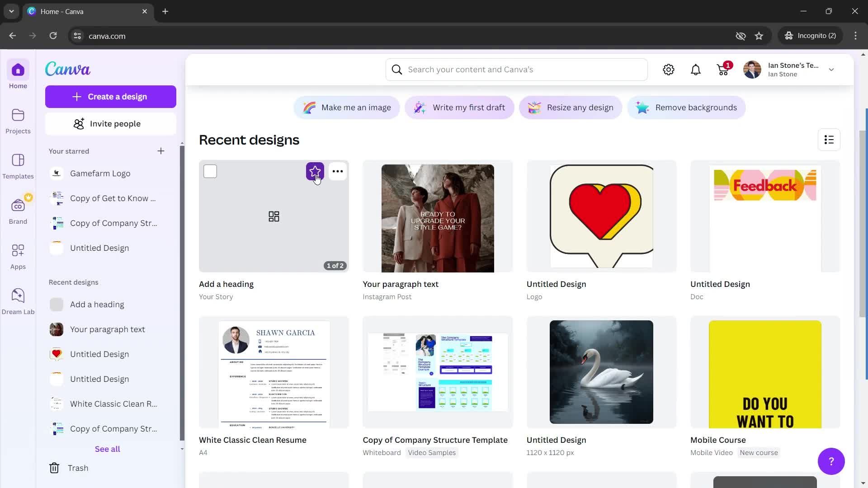The height and width of the screenshot is (488, 868).
Task: Expand the three-dot options menu
Action: (x=337, y=172)
